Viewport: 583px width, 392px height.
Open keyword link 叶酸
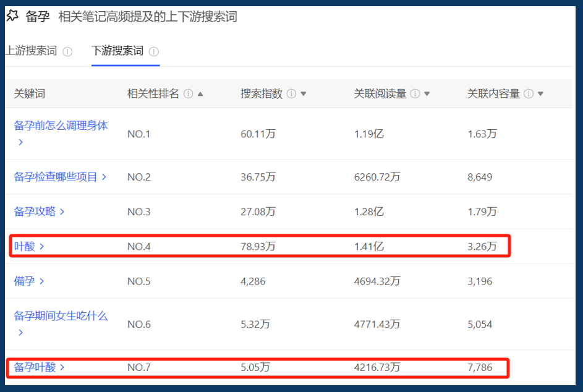(x=24, y=246)
